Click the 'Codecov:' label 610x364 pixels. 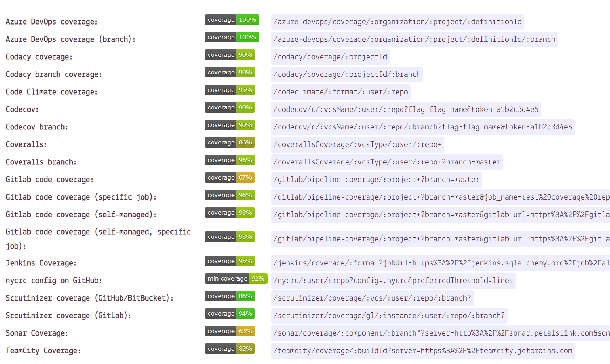point(22,109)
